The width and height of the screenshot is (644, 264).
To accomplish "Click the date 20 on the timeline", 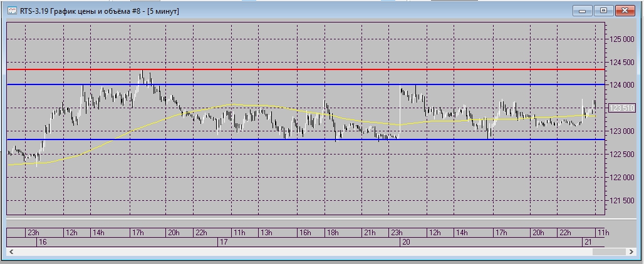I will [x=406, y=242].
